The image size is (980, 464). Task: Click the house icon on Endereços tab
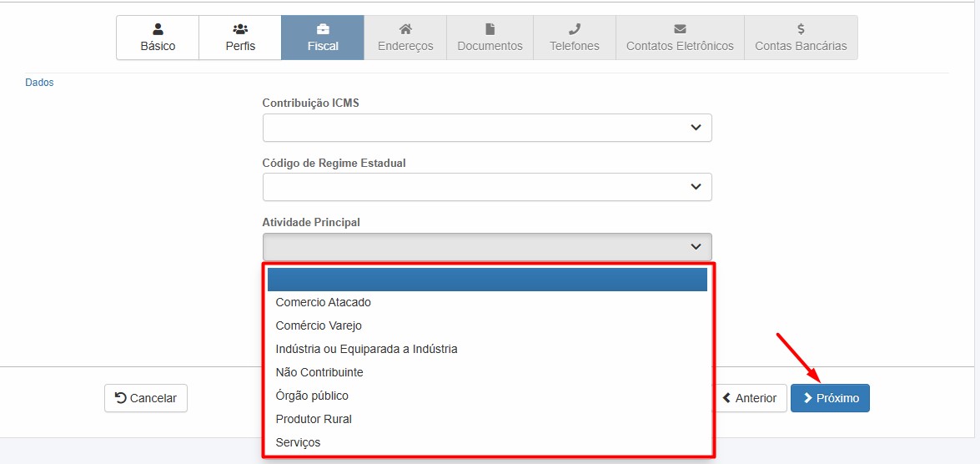point(405,29)
